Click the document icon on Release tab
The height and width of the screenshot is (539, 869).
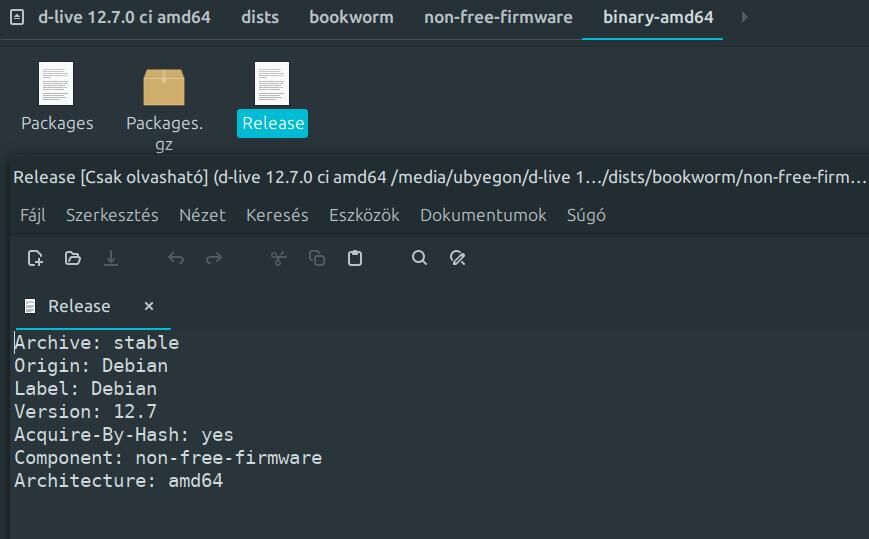pyautogui.click(x=30, y=306)
